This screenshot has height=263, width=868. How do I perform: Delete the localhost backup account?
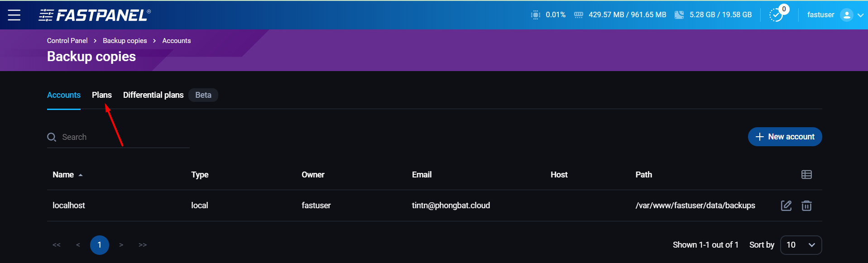tap(806, 206)
